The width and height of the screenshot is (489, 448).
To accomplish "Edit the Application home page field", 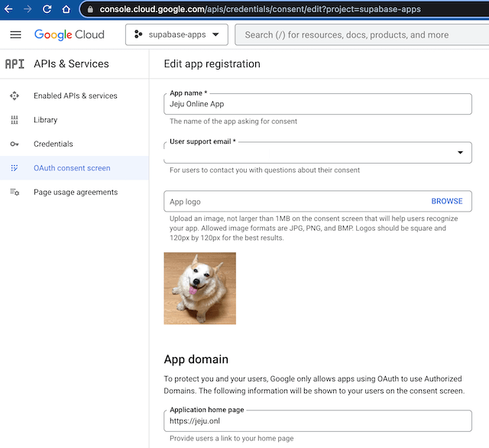I will [318, 420].
